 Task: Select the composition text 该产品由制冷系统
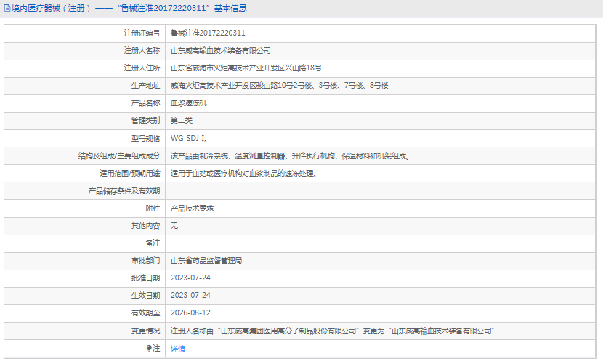click(200, 155)
